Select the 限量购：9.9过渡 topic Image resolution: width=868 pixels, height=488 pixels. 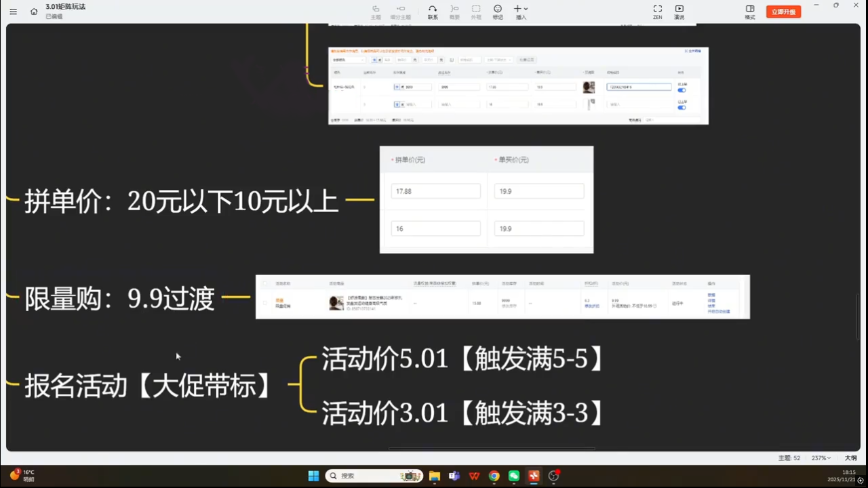[119, 298]
